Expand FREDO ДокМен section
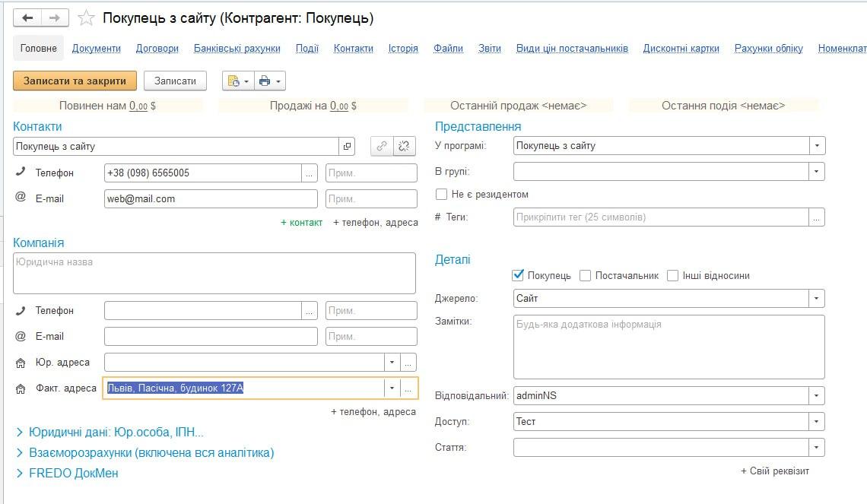Screen dimensions: 867x504 tap(67, 473)
